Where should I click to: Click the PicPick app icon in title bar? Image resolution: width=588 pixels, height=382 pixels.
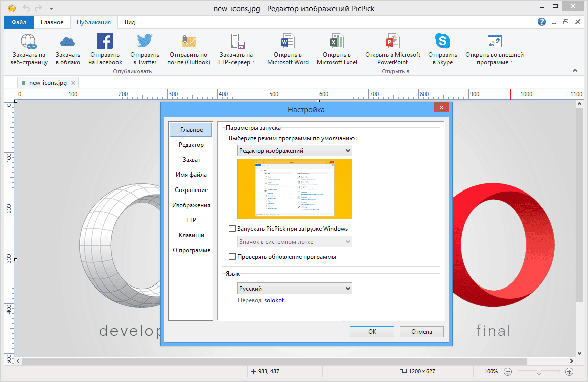point(11,8)
